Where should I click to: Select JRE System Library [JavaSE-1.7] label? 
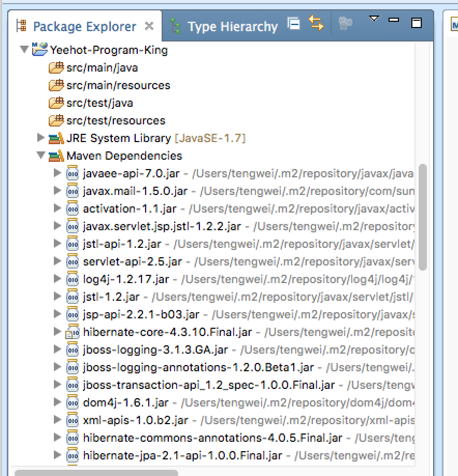point(156,138)
